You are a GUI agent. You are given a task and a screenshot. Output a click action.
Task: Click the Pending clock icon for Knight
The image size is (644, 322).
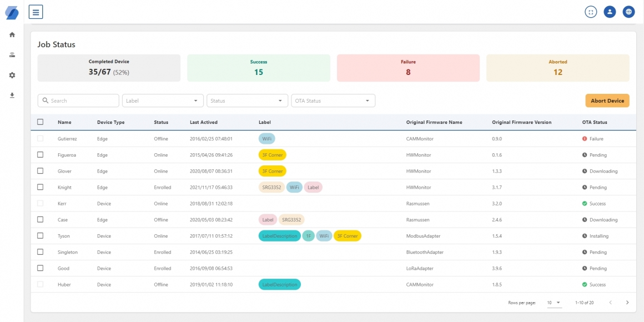click(x=585, y=187)
